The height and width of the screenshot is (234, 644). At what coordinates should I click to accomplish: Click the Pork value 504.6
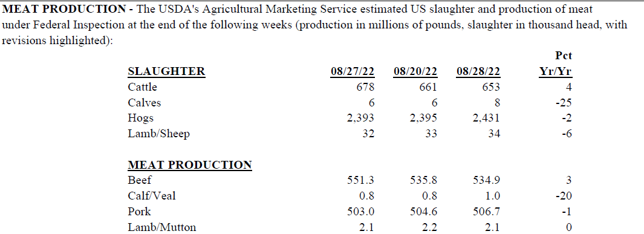tap(424, 212)
